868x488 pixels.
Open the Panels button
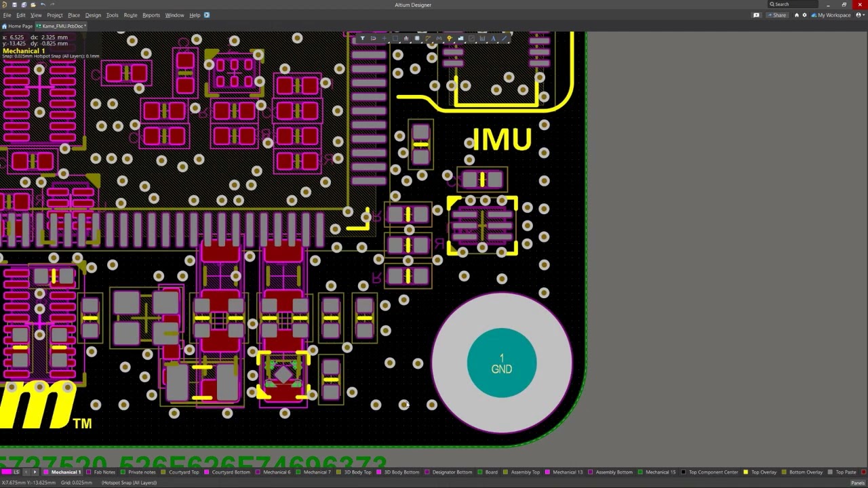click(x=857, y=483)
